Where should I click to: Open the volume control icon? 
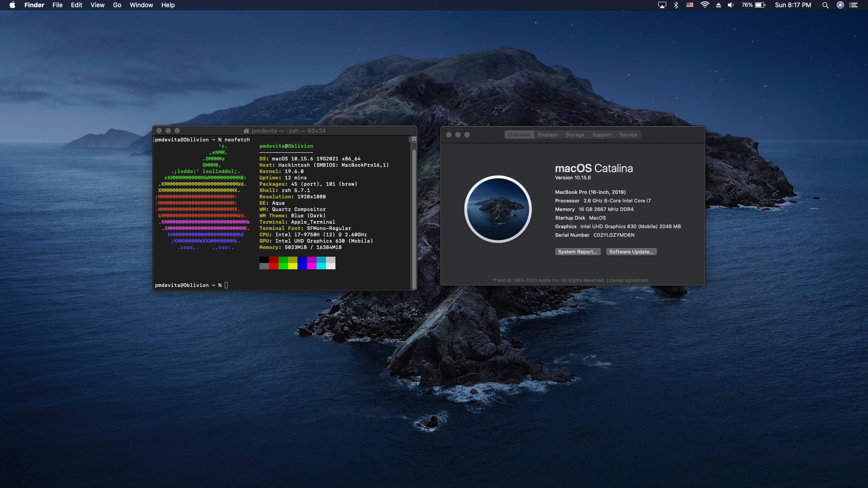[x=731, y=5]
